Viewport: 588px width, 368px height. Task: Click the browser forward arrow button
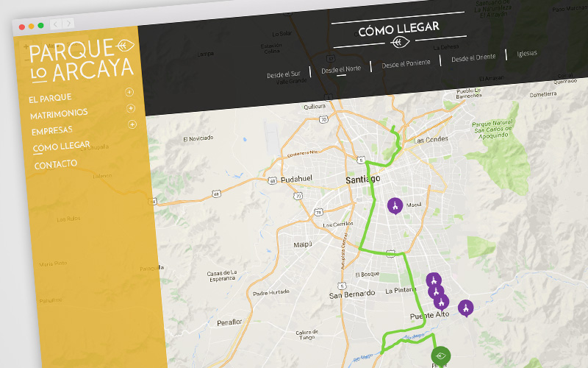pos(68,24)
